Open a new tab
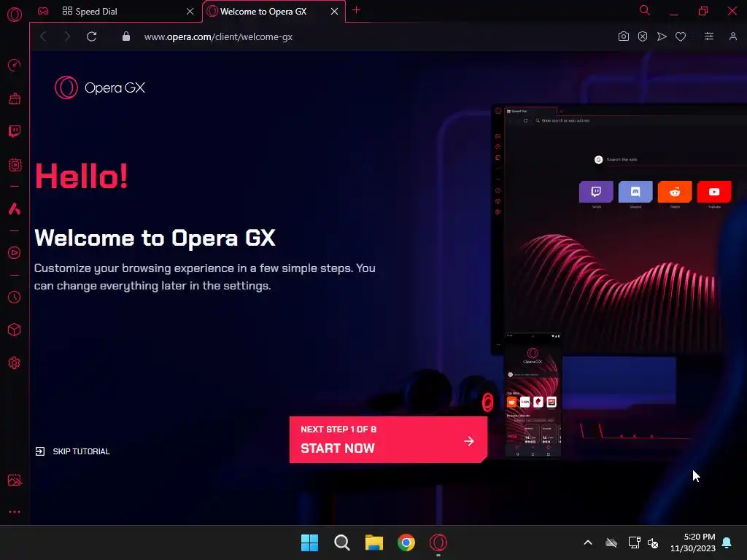Viewport: 747px width, 560px height. coord(356,10)
